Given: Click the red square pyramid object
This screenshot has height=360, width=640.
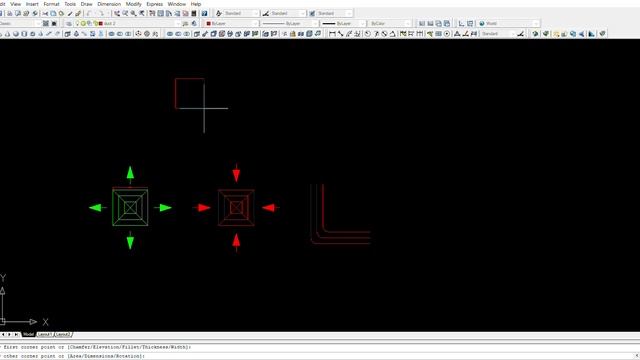Looking at the screenshot, I should coord(236,207).
